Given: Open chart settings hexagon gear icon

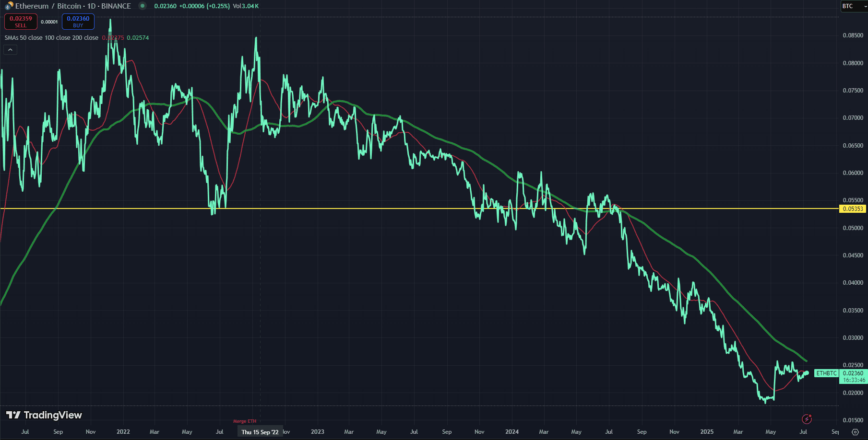Looking at the screenshot, I should 855,432.
